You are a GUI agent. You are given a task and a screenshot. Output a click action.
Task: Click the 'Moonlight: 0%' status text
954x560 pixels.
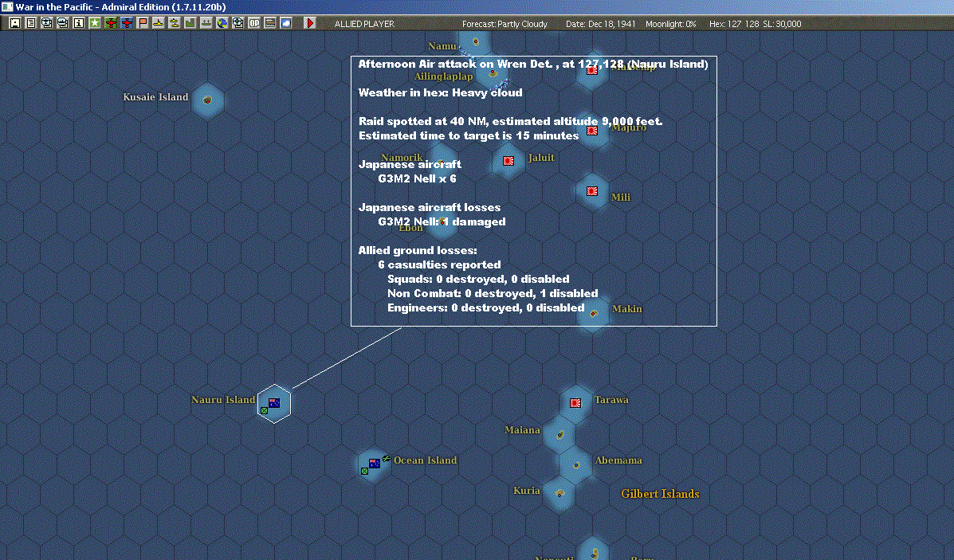pyautogui.click(x=670, y=24)
